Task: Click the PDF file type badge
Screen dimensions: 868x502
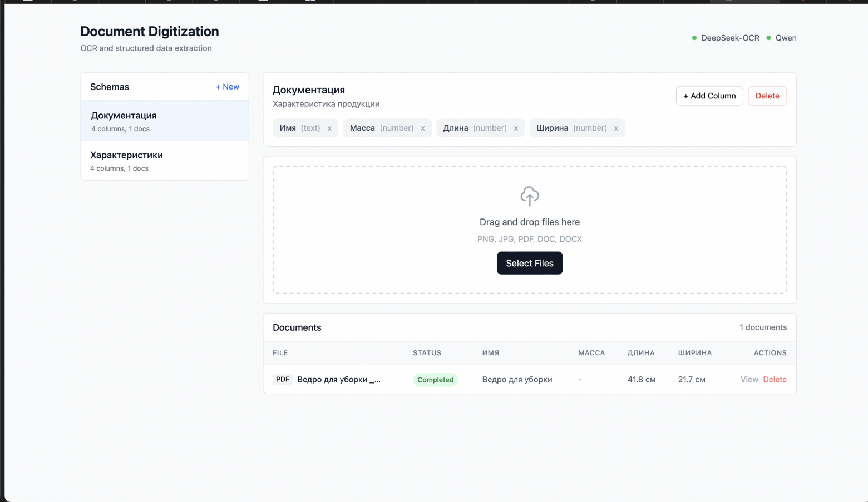Action: 283,380
